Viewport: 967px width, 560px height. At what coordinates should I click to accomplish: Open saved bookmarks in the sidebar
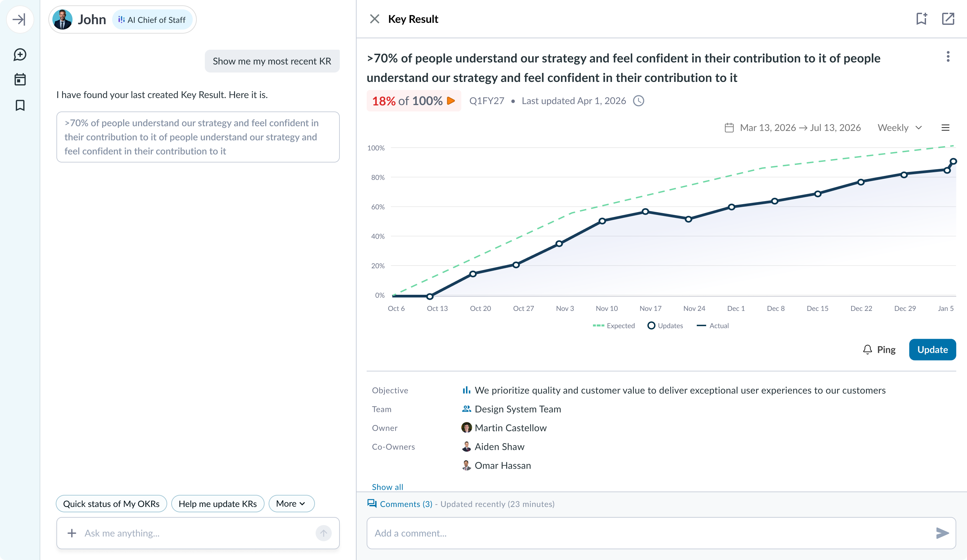point(20,105)
